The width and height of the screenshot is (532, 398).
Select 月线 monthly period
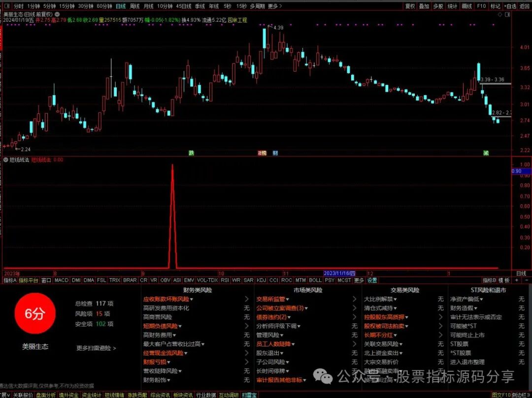click(148, 6)
